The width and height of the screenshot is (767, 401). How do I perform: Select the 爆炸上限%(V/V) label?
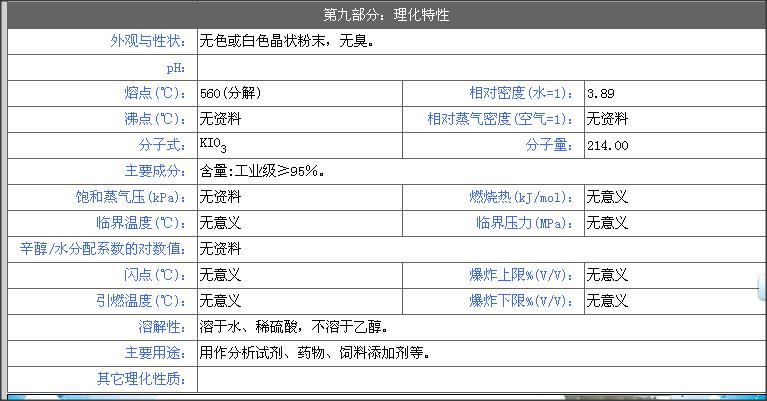(522, 274)
